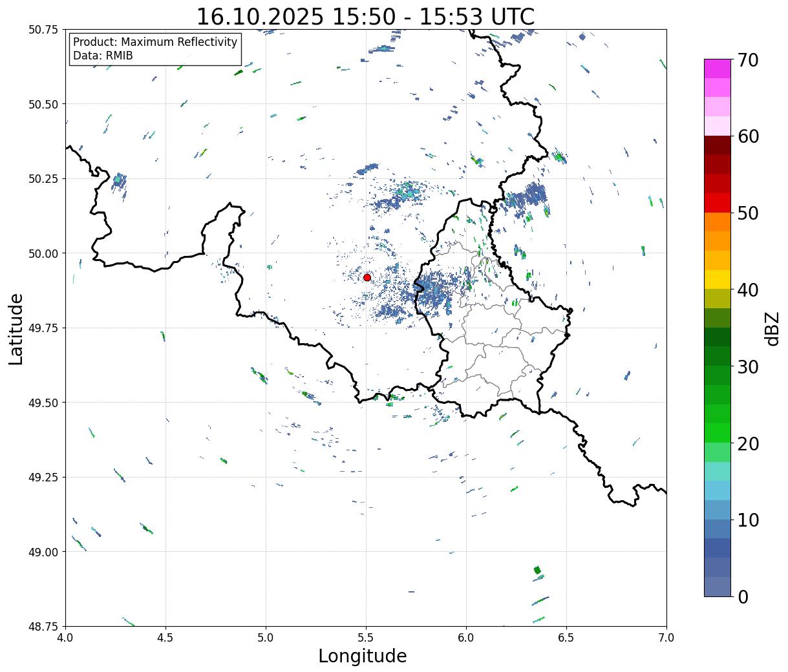This screenshot has height=672, width=788.
Task: Click the longitude tick label 6.5
Action: pos(566,637)
